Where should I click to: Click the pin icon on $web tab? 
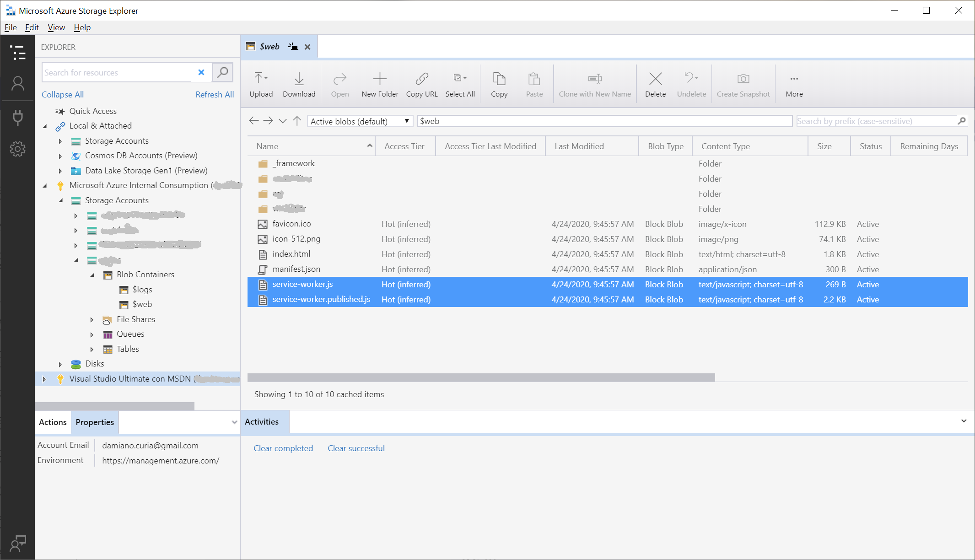point(293,47)
